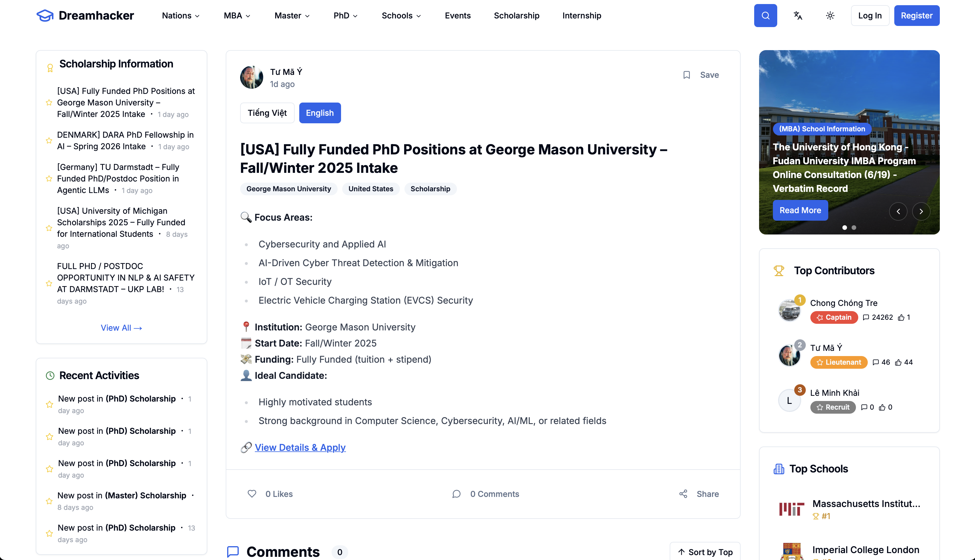This screenshot has height=560, width=975.
Task: Click the Dreamhacker graduation cap logo
Action: [45, 15]
